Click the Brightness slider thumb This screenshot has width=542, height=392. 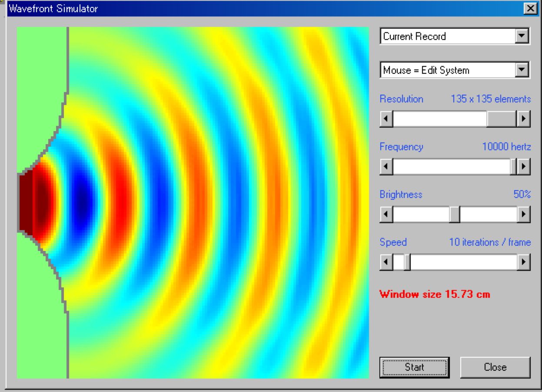coord(455,214)
